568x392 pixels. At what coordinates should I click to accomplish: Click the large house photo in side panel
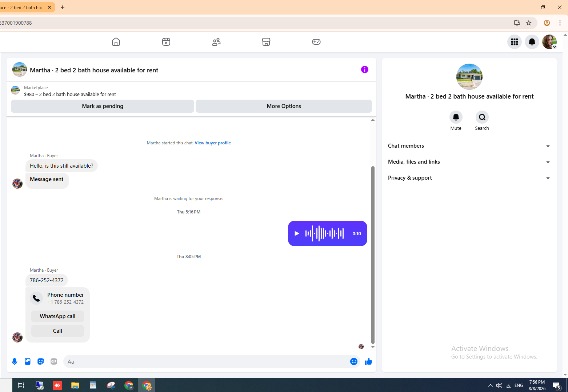(469, 77)
